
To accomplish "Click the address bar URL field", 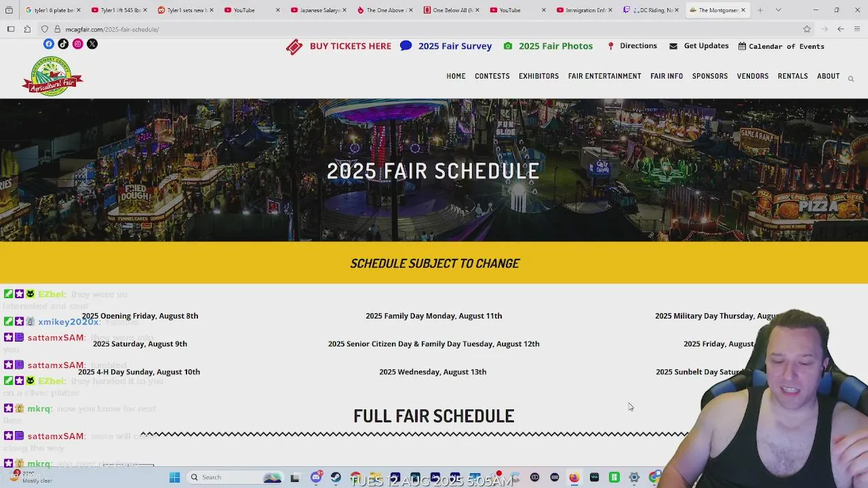I will [x=427, y=29].
